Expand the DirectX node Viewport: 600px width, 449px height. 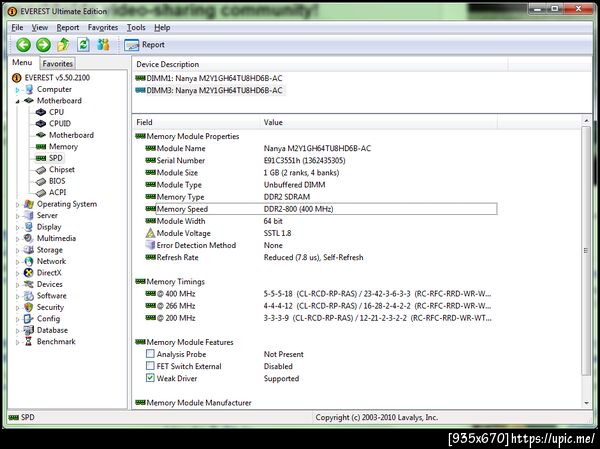(17, 274)
